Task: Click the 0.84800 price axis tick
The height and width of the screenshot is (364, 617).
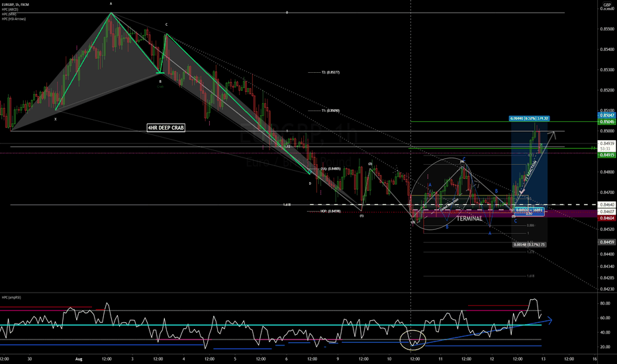Action: point(608,172)
